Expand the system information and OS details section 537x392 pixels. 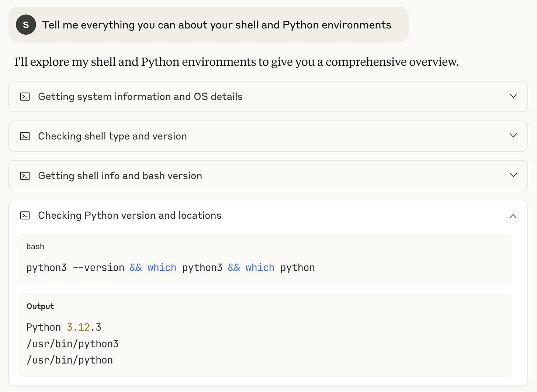pos(513,96)
